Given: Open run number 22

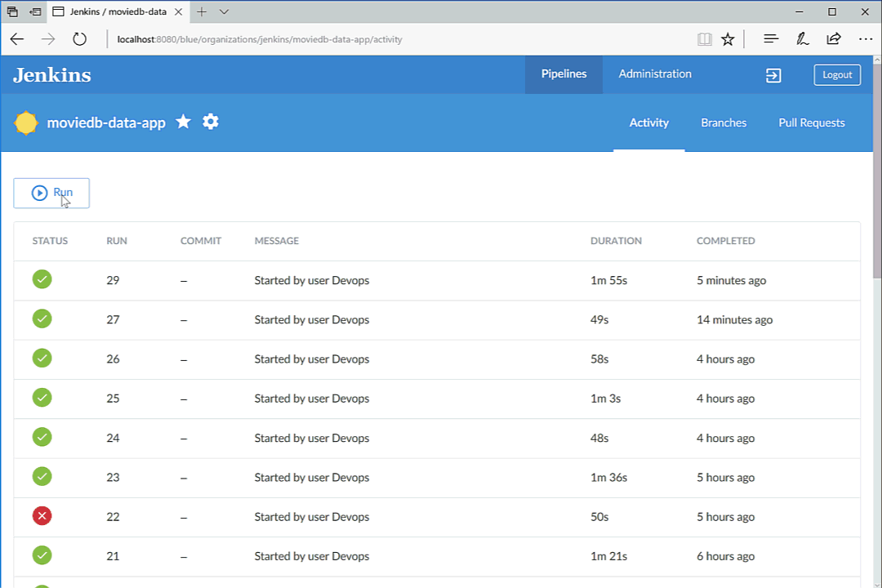Looking at the screenshot, I should [x=113, y=516].
